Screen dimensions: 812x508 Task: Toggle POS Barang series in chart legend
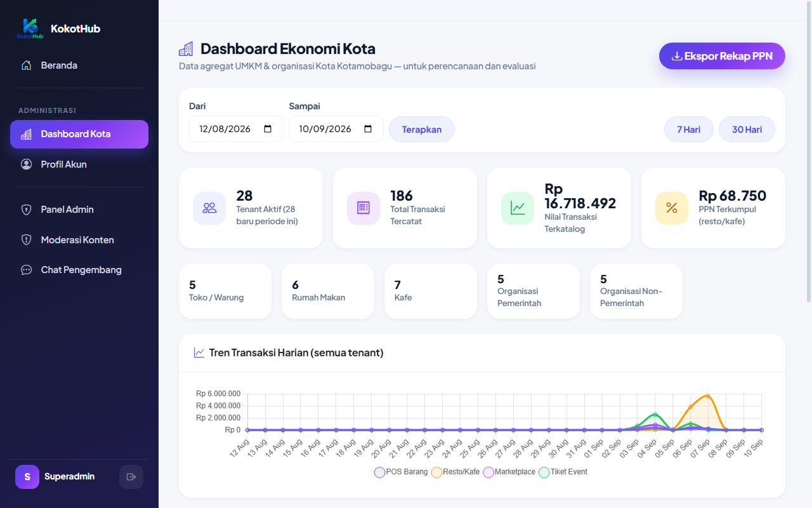click(401, 472)
